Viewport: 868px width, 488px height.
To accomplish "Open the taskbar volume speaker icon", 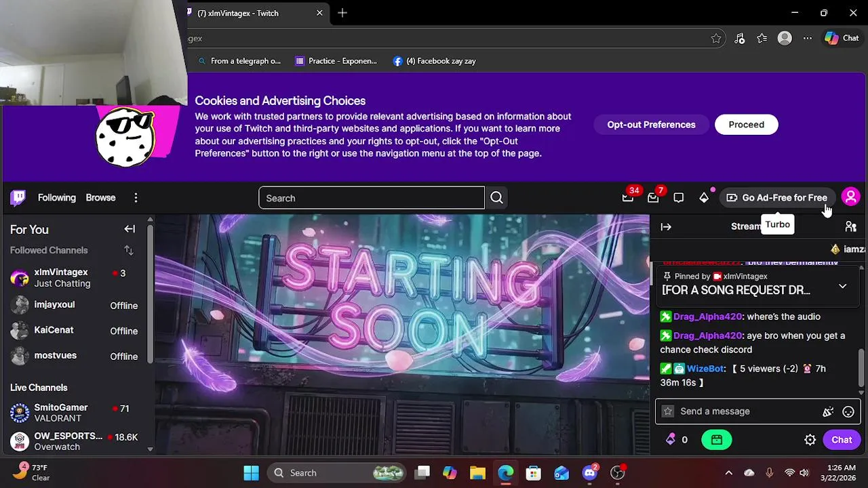I will point(804,473).
